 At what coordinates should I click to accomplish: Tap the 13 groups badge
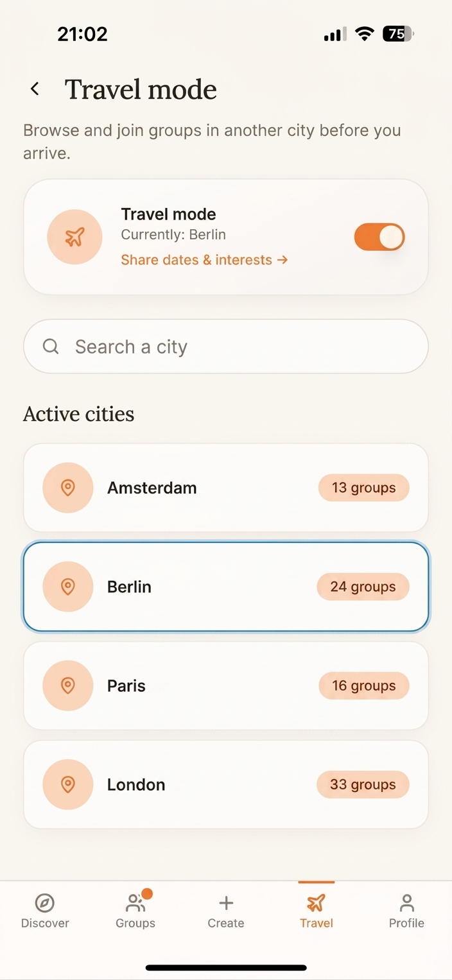coord(364,488)
